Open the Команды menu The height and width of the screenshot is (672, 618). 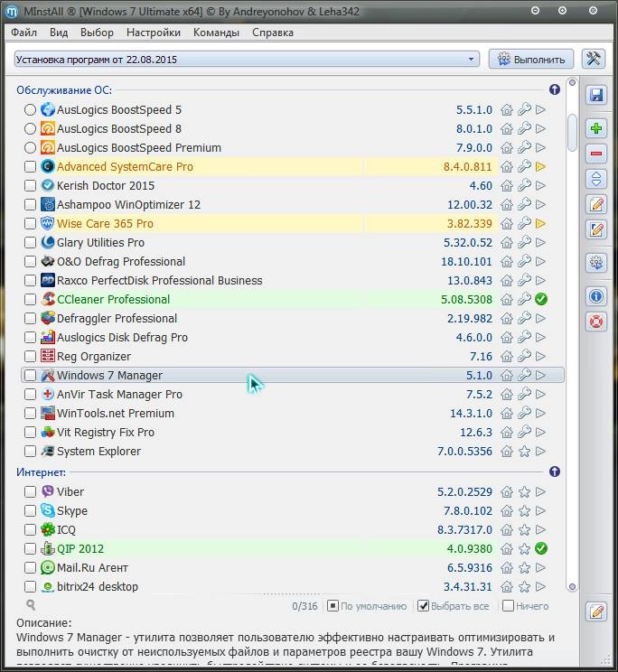coord(216,33)
